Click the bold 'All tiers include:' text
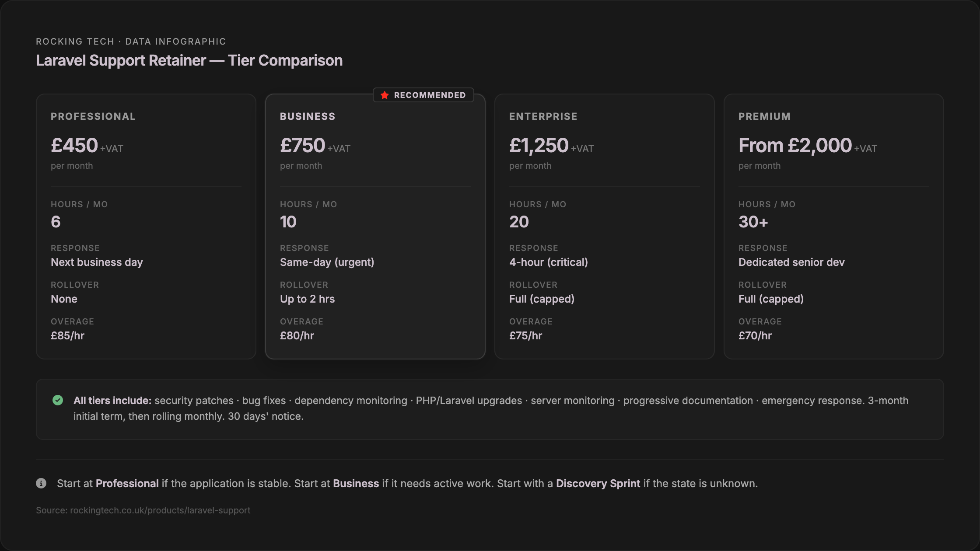 (112, 401)
